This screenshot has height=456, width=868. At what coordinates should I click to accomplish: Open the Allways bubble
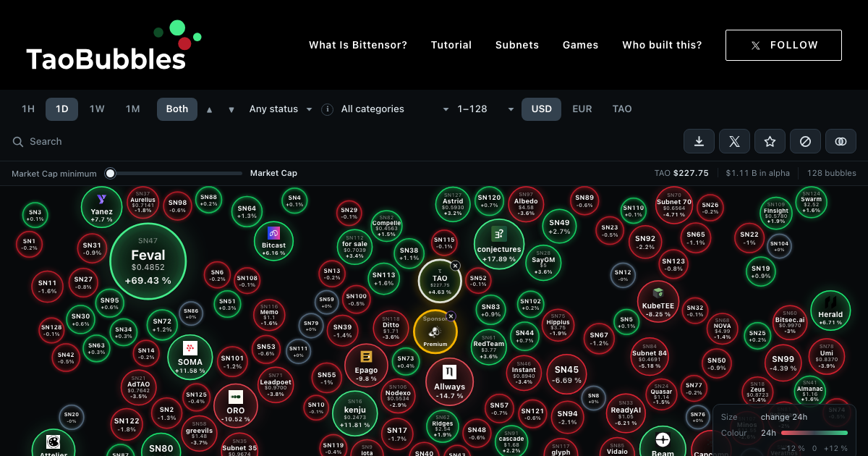(449, 382)
